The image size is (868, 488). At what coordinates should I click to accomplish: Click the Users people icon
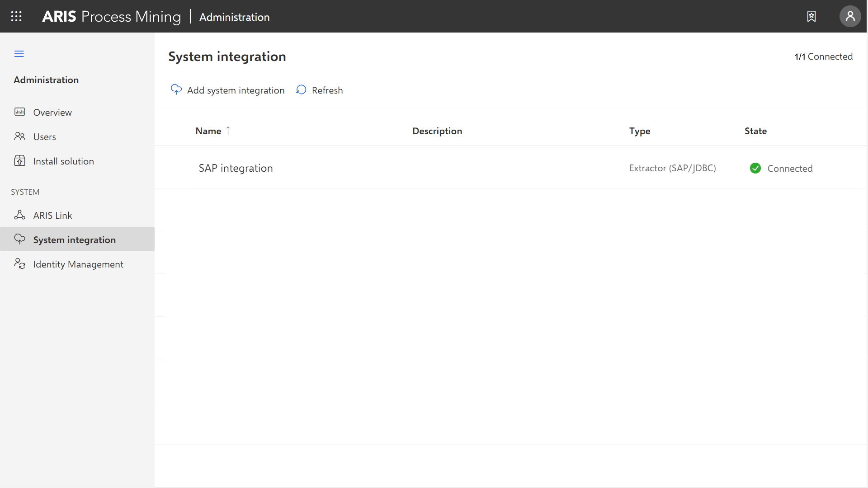click(19, 136)
